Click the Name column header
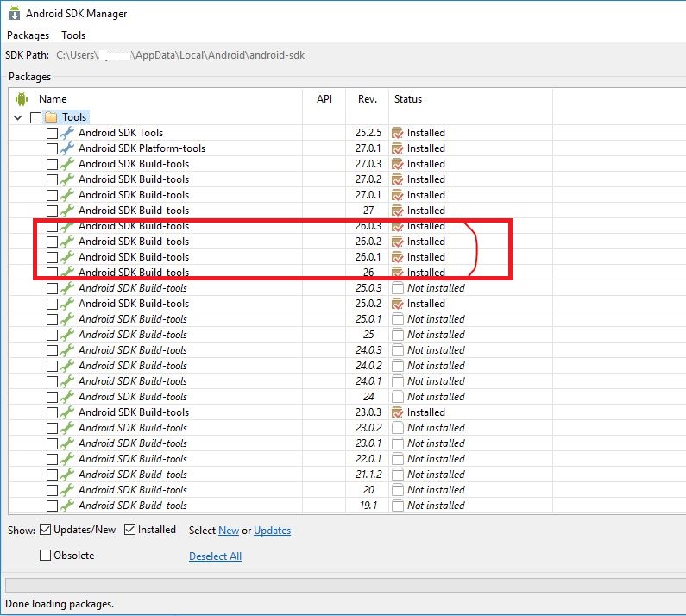Screen dimensions: 686x616 pos(53,99)
